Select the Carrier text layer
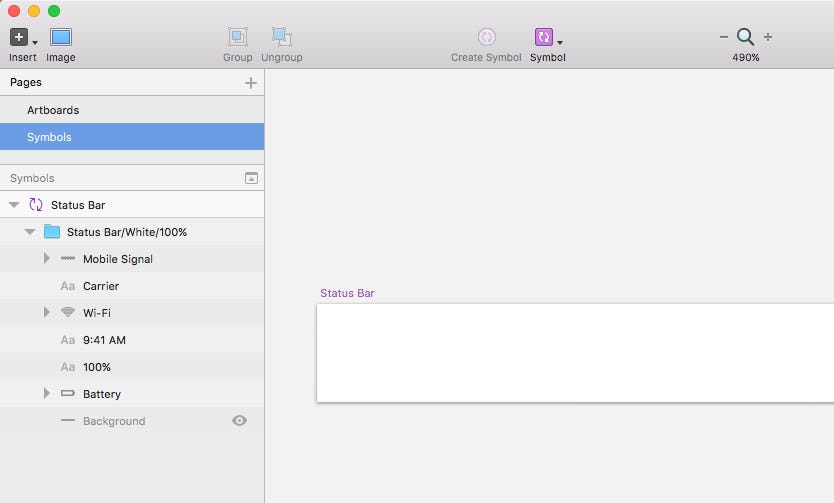Screen dimensions: 834x503 [x=132, y=286]
